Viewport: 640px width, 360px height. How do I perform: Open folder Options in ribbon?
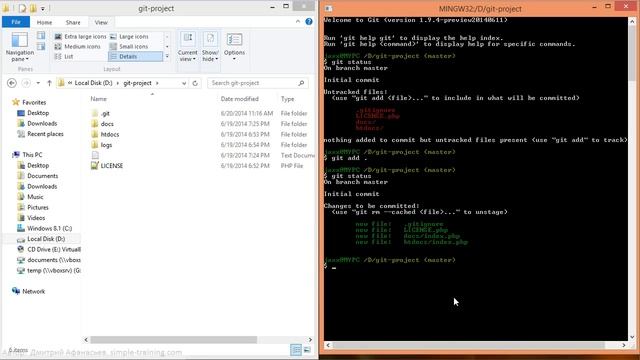234,47
